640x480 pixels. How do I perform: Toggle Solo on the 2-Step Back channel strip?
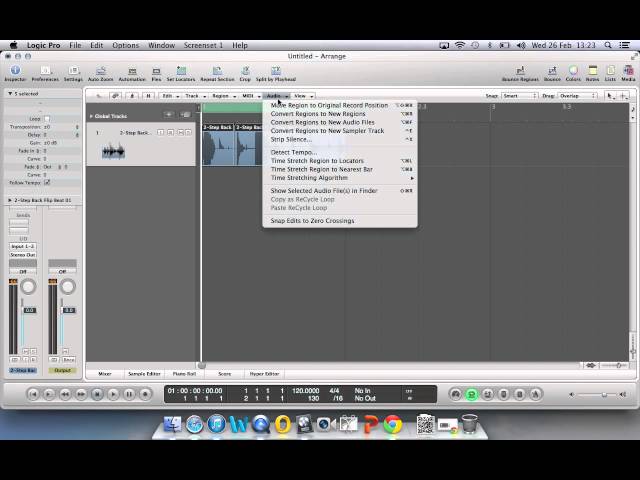33,351
